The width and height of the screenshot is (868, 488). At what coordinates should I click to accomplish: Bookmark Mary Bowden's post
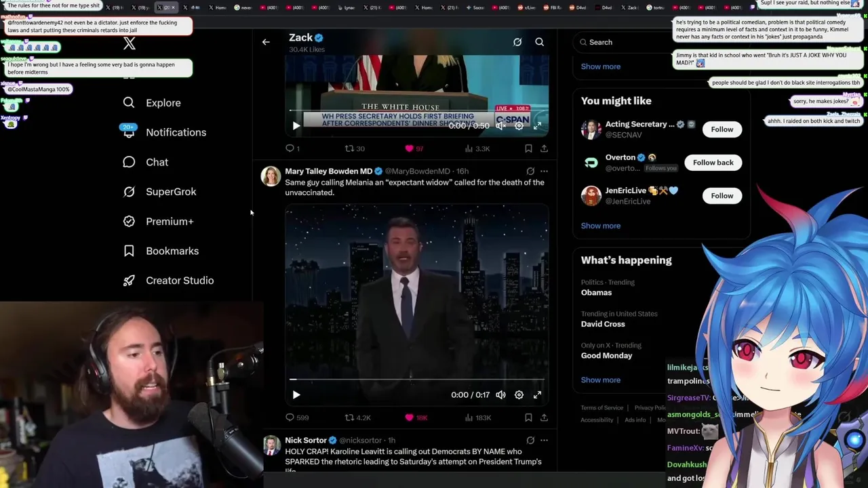(528, 418)
